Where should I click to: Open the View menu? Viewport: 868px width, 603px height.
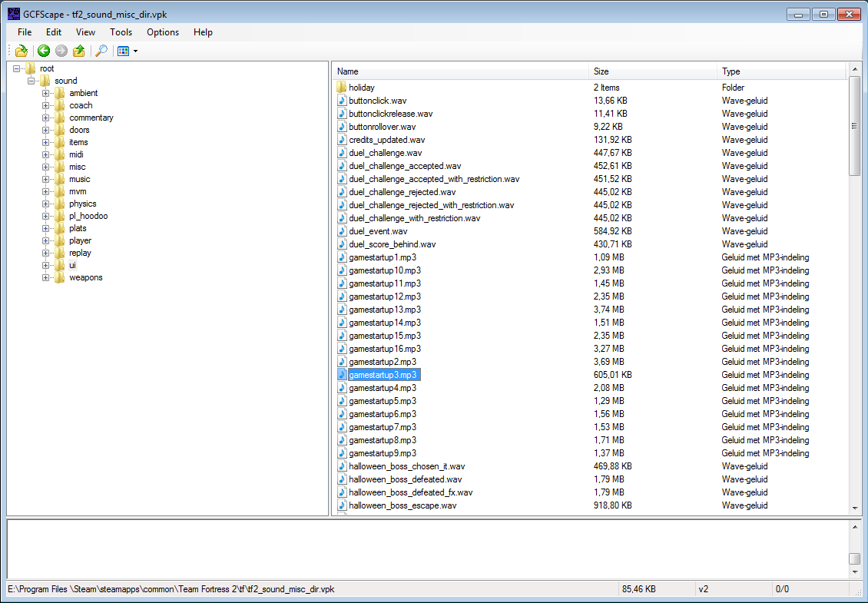coord(85,32)
